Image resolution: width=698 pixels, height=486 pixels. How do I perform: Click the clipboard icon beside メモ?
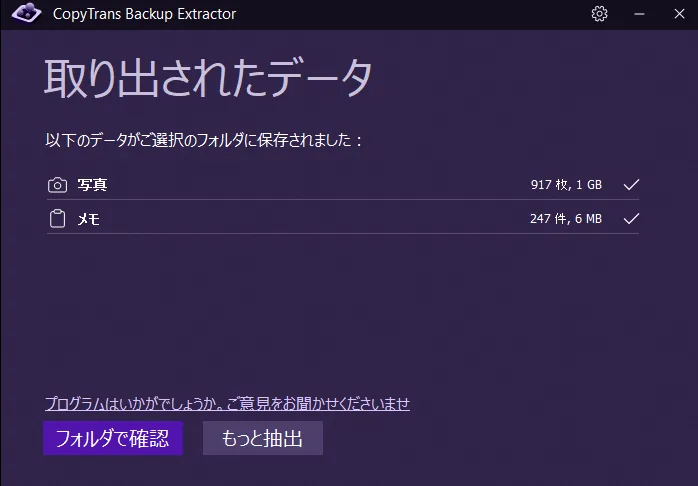(57, 219)
